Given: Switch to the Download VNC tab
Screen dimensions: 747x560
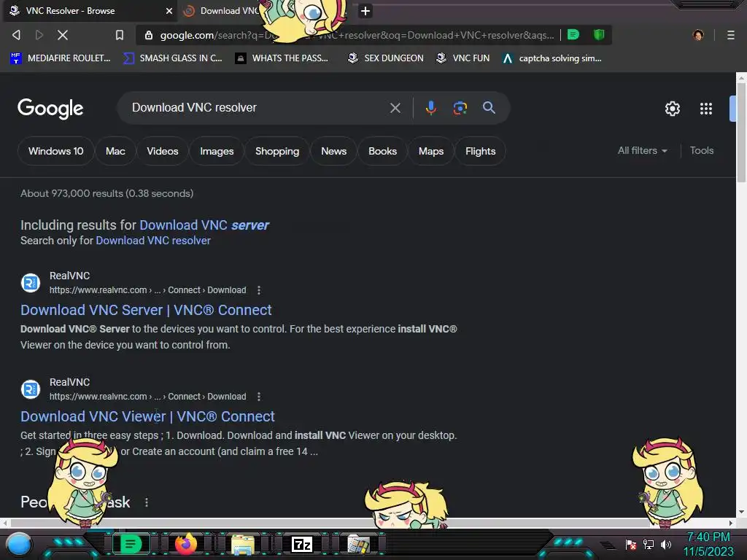Looking at the screenshot, I should tap(224, 10).
